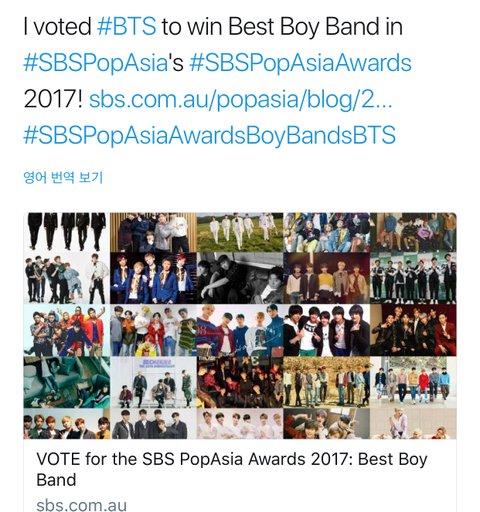Screen dimensions: 480x512
Task: Tap the group standing outdoors by trees photo
Action: point(326,382)
